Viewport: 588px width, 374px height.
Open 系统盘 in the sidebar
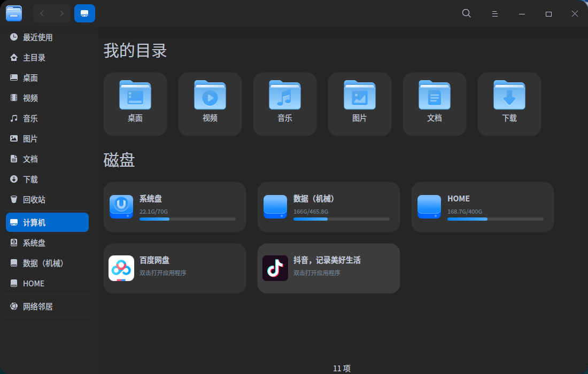pos(47,243)
